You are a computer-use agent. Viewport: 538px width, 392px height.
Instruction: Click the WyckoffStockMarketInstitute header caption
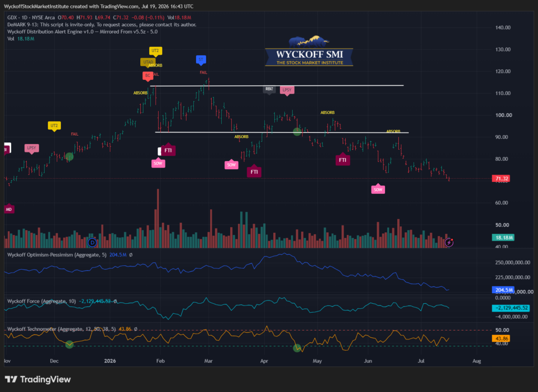point(98,6)
